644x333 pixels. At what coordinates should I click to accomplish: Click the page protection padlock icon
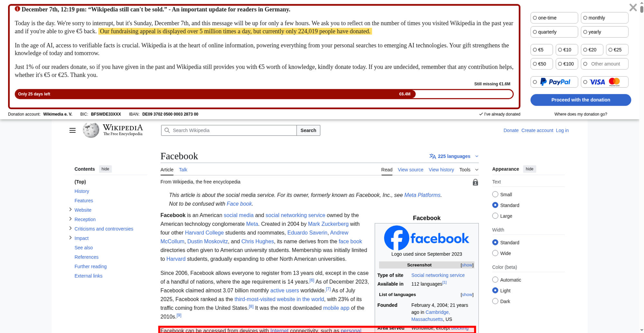(x=475, y=182)
